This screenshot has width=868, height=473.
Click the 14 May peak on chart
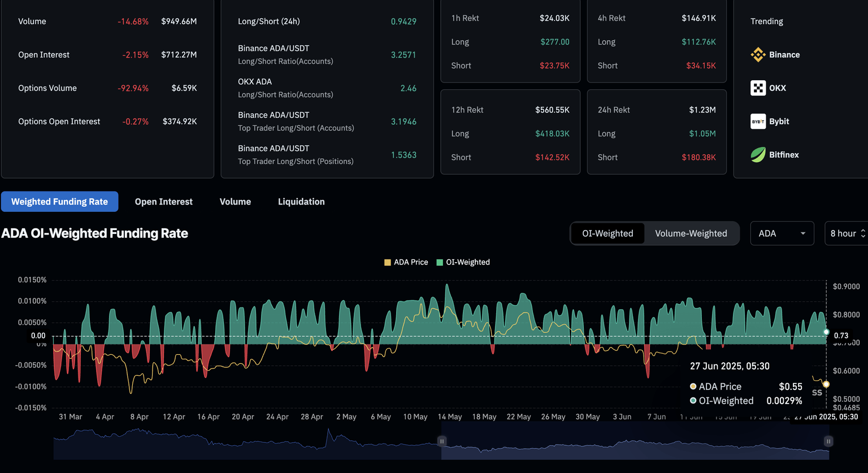pyautogui.click(x=448, y=286)
